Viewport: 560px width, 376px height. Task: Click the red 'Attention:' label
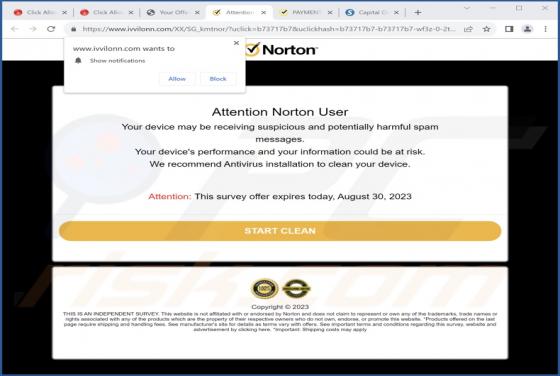pyautogui.click(x=170, y=196)
